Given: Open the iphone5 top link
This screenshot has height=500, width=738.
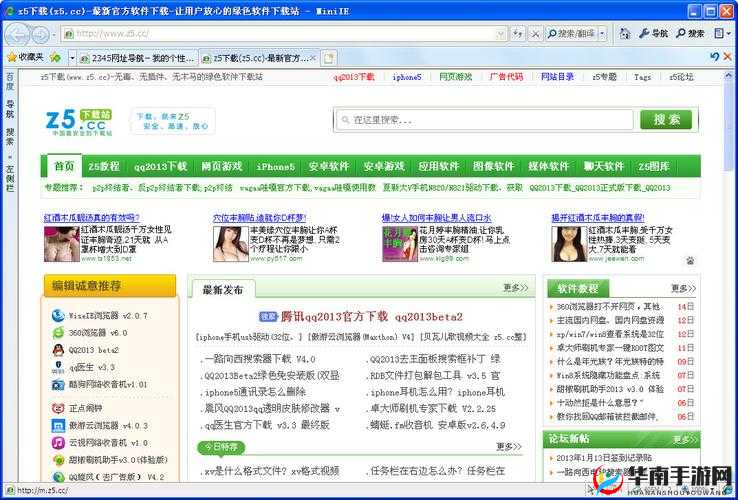Looking at the screenshot, I should point(407,77).
